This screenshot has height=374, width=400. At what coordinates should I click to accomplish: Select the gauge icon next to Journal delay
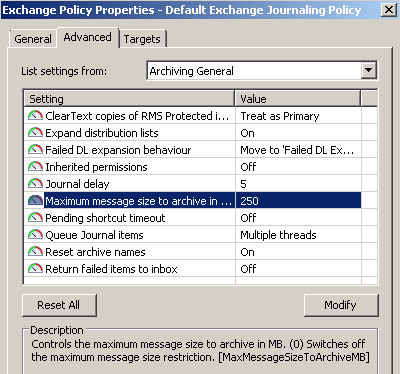[35, 184]
